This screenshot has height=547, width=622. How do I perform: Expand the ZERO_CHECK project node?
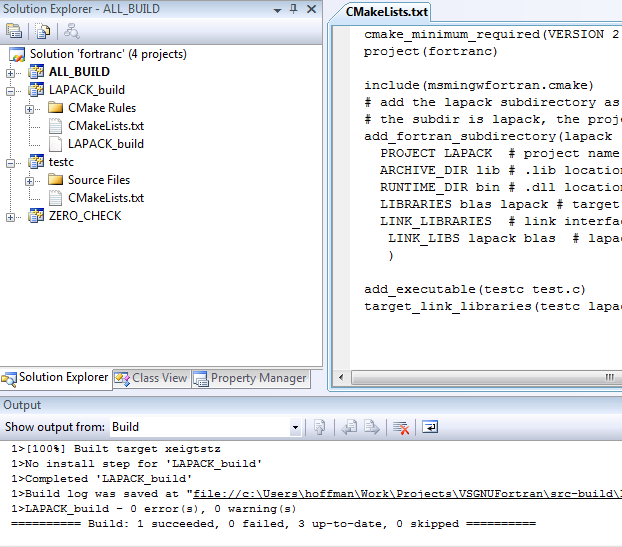click(10, 217)
